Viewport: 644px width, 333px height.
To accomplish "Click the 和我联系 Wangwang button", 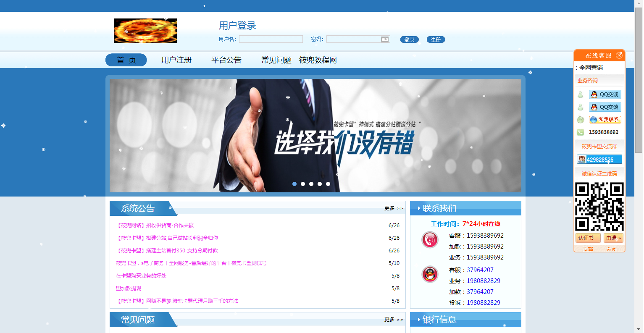I will coord(605,120).
